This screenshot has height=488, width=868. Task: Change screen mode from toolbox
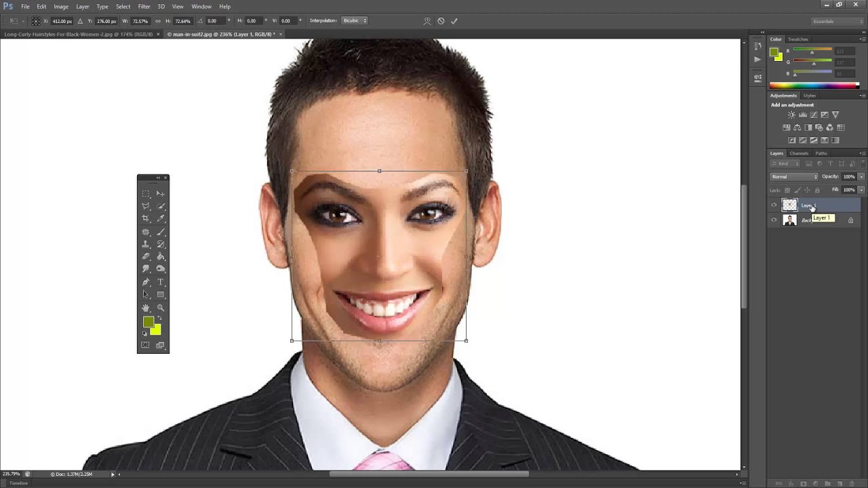161,345
